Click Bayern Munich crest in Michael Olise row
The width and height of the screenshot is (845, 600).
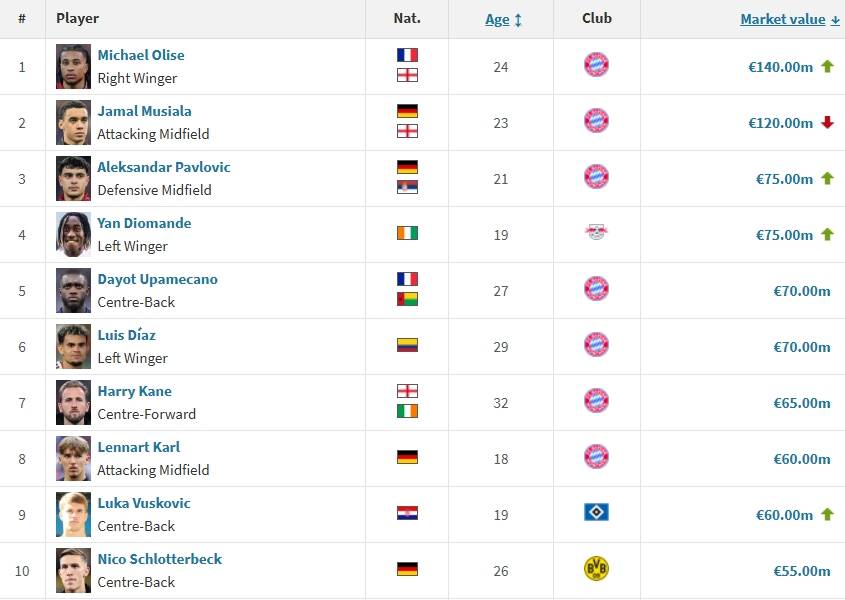(x=596, y=66)
